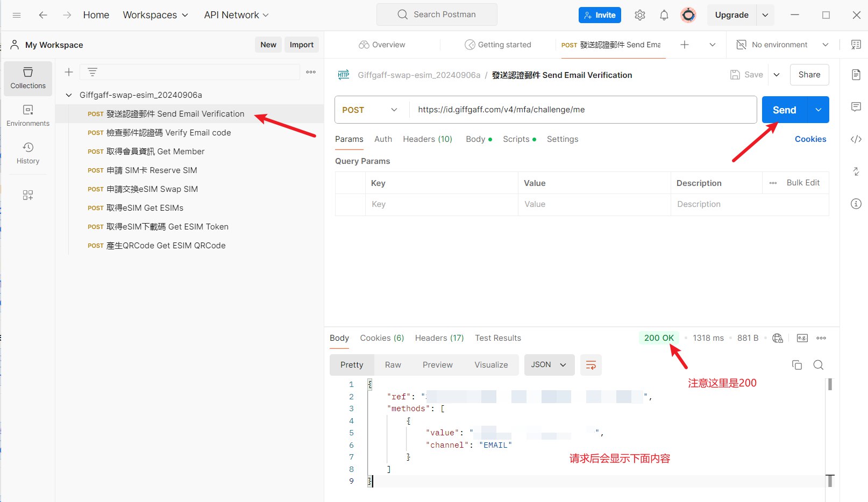Click the copy response icon
The width and height of the screenshot is (868, 502).
pyautogui.click(x=796, y=365)
